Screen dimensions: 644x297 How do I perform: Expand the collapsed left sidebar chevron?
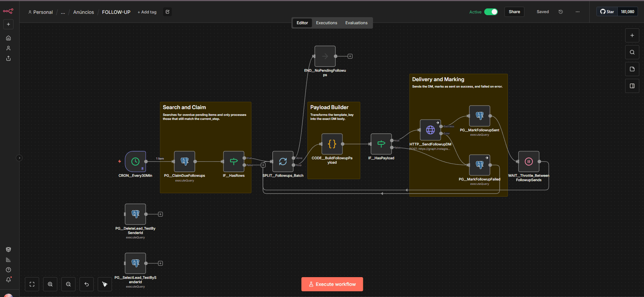pyautogui.click(x=19, y=158)
